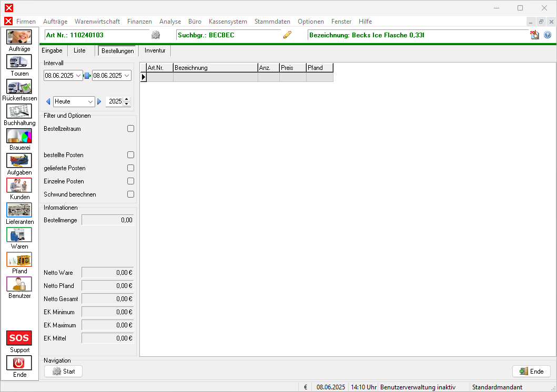557x392 pixels.
Task: Select the Brauerei sidebar icon
Action: coord(19,136)
